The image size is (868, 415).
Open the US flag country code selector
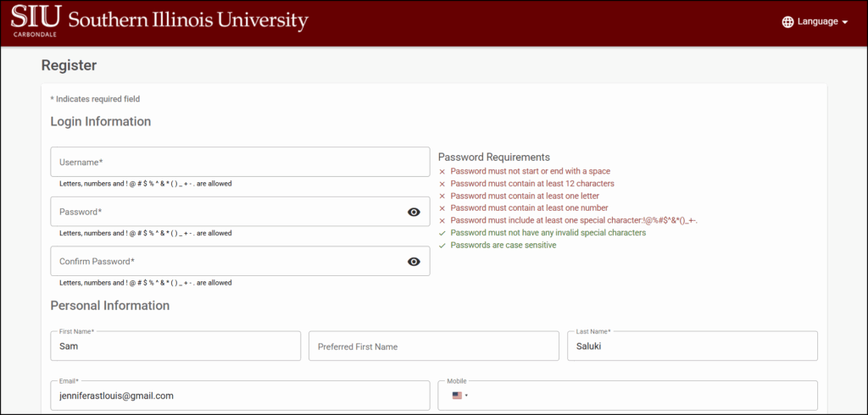[459, 396]
